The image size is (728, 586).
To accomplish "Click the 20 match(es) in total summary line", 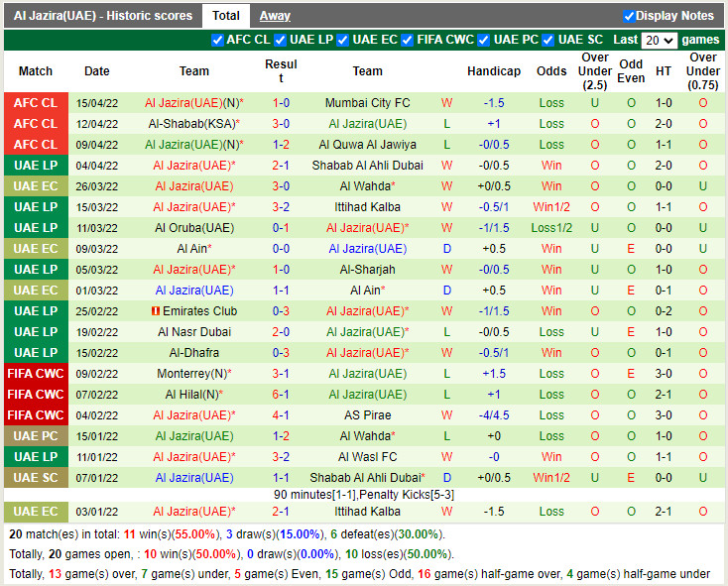I will click(x=227, y=534).
